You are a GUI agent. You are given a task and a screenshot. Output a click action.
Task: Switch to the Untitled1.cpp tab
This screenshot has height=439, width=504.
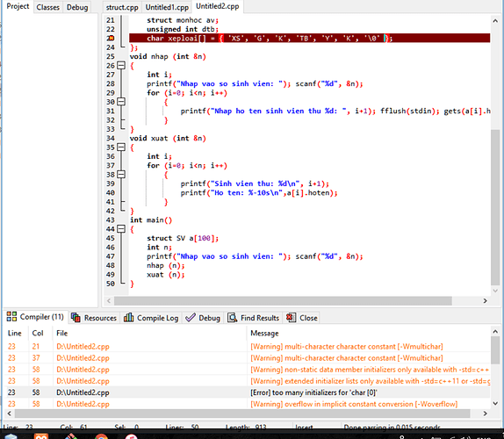(167, 7)
